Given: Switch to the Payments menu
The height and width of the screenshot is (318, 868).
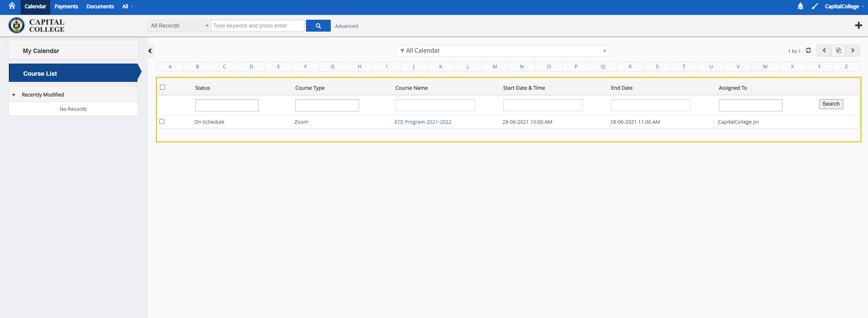Looking at the screenshot, I should [x=66, y=6].
